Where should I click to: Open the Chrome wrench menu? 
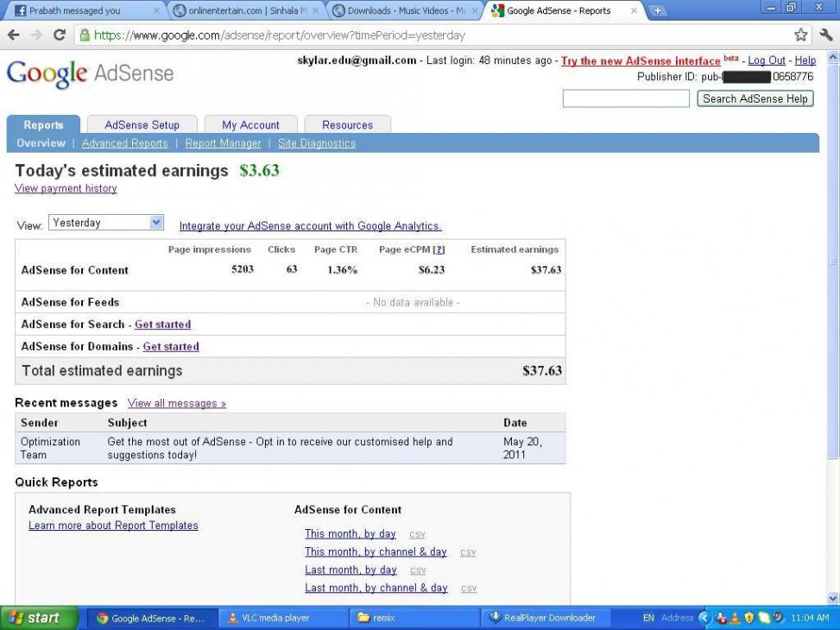tap(825, 35)
